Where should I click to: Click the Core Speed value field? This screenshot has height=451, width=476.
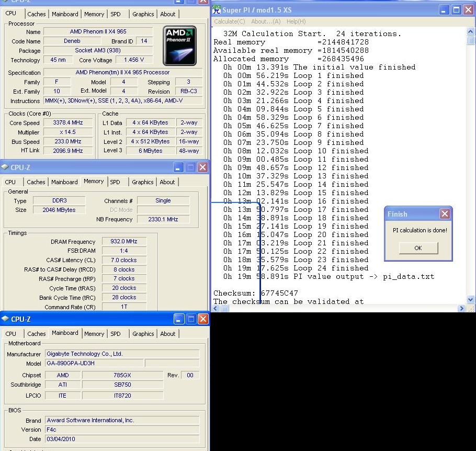coord(67,123)
